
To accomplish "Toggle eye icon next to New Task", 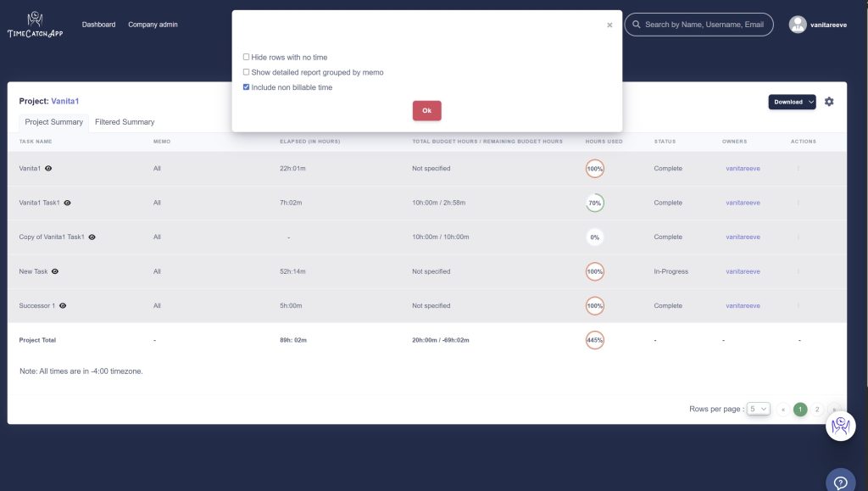I will coord(55,271).
